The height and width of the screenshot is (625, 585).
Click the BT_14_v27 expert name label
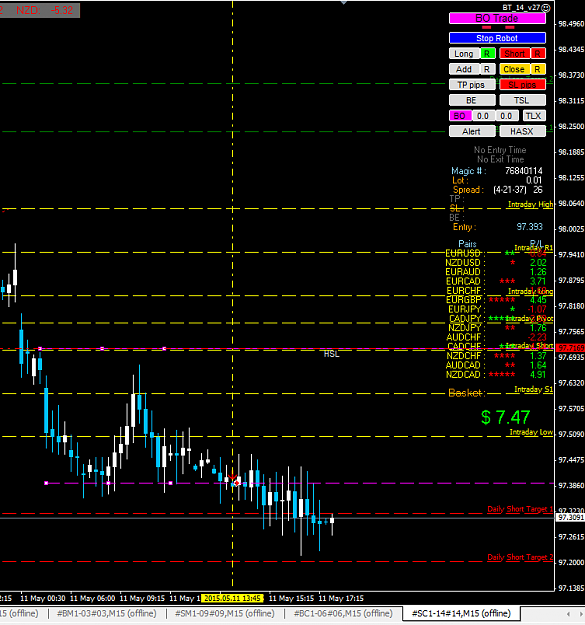pos(521,8)
